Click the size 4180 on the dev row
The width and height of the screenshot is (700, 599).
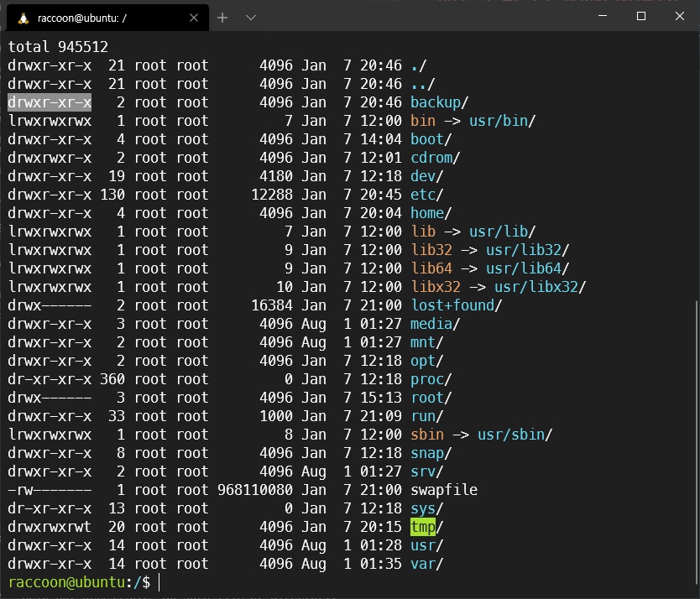[x=276, y=176]
